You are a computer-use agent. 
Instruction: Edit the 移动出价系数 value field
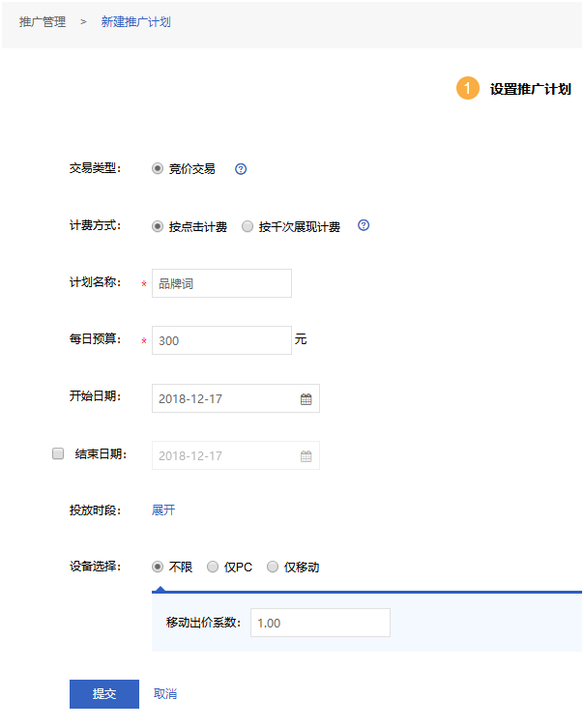[x=320, y=623]
